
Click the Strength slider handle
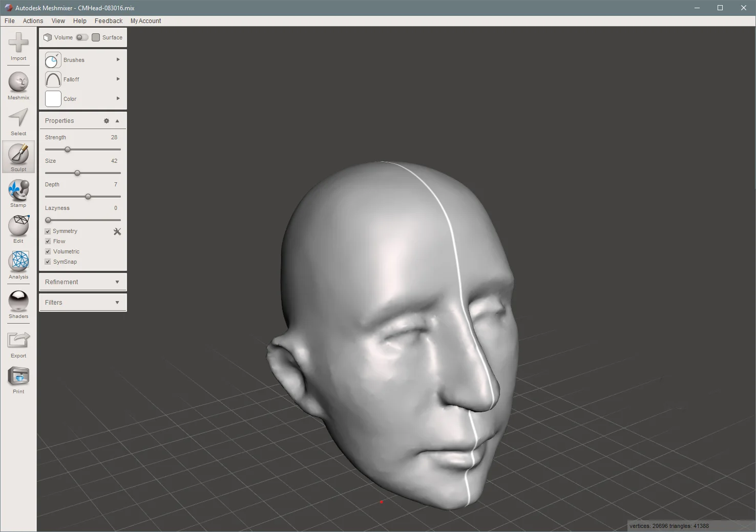coord(68,150)
